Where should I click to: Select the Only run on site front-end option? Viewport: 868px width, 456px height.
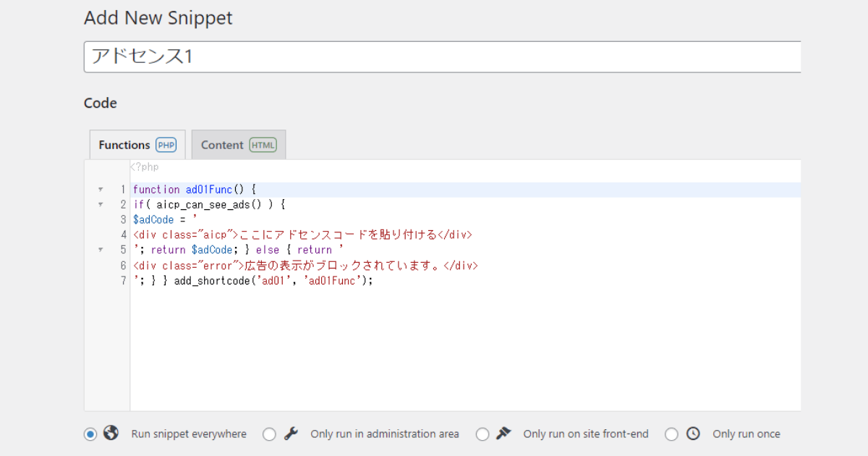coord(482,433)
